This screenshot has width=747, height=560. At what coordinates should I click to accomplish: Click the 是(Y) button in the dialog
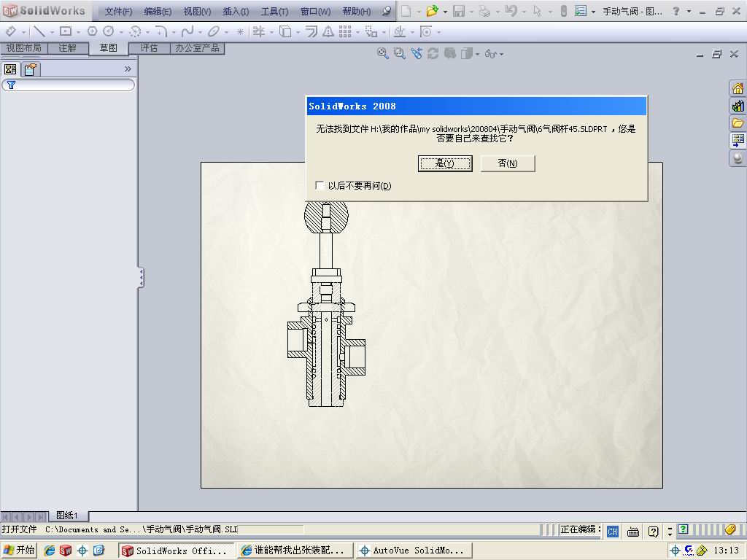(x=445, y=163)
